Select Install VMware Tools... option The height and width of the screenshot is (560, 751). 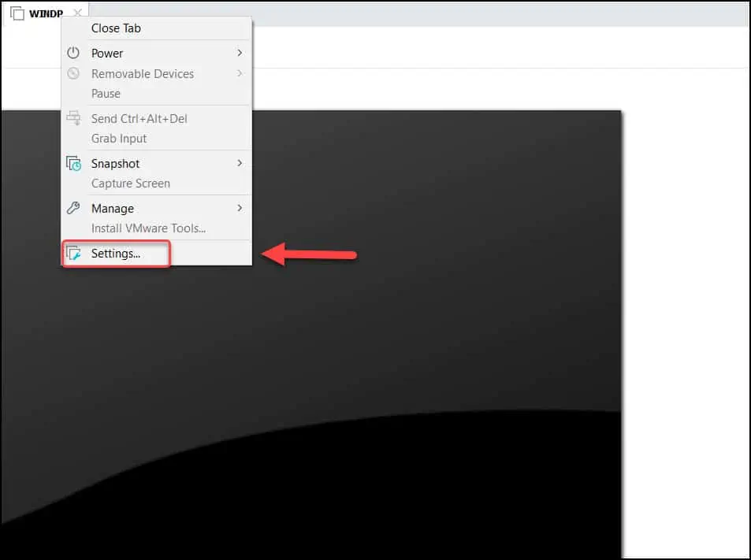(x=148, y=228)
